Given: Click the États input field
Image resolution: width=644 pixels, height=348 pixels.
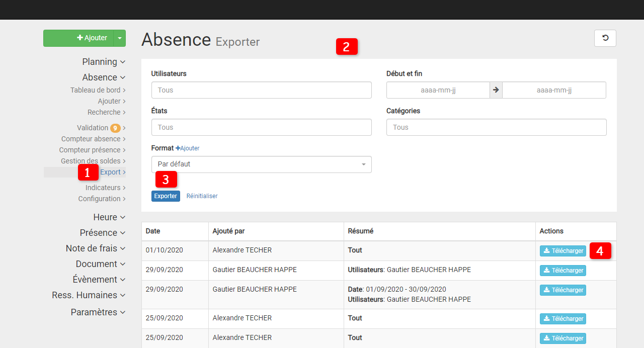Looking at the screenshot, I should coord(261,127).
